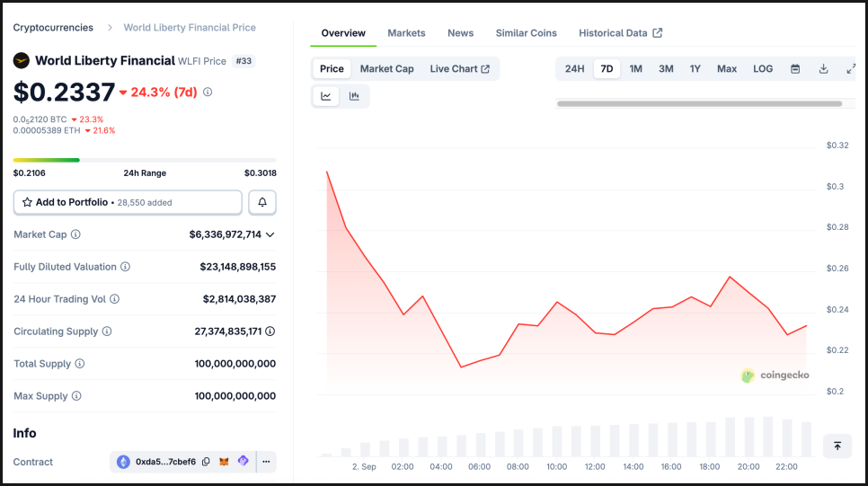Open the Markets tab
Screen dimensions: 868x486
click(406, 33)
